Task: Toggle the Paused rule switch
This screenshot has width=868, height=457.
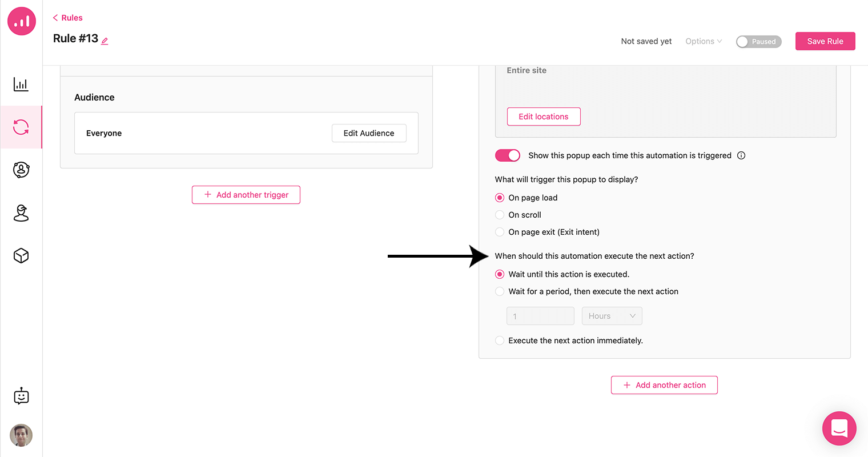Action: [758, 42]
